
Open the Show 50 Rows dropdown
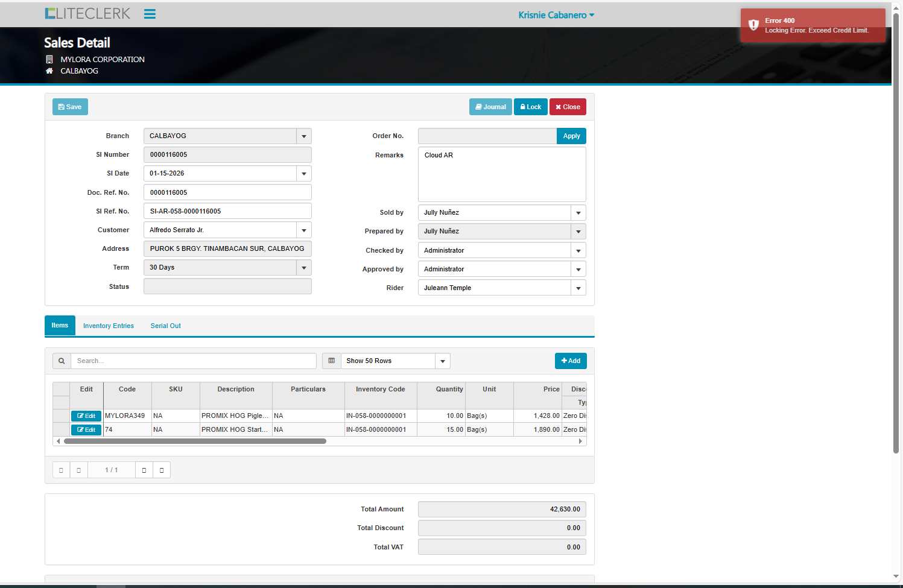pyautogui.click(x=442, y=361)
